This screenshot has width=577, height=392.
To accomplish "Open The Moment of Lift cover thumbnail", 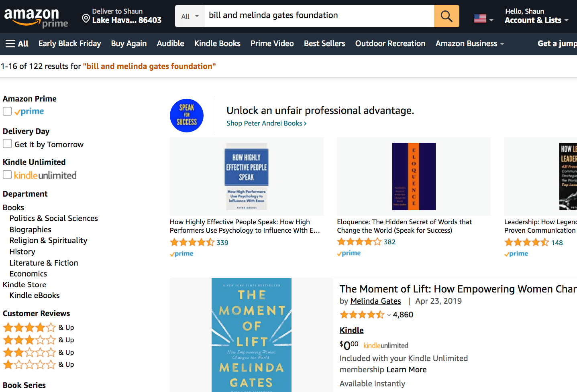I will point(251,335).
